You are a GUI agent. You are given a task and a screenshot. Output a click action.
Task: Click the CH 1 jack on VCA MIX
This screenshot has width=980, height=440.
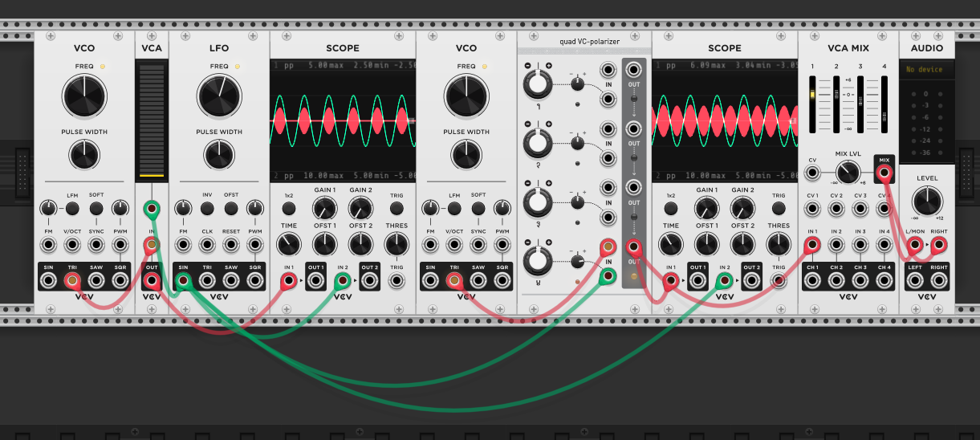812,281
